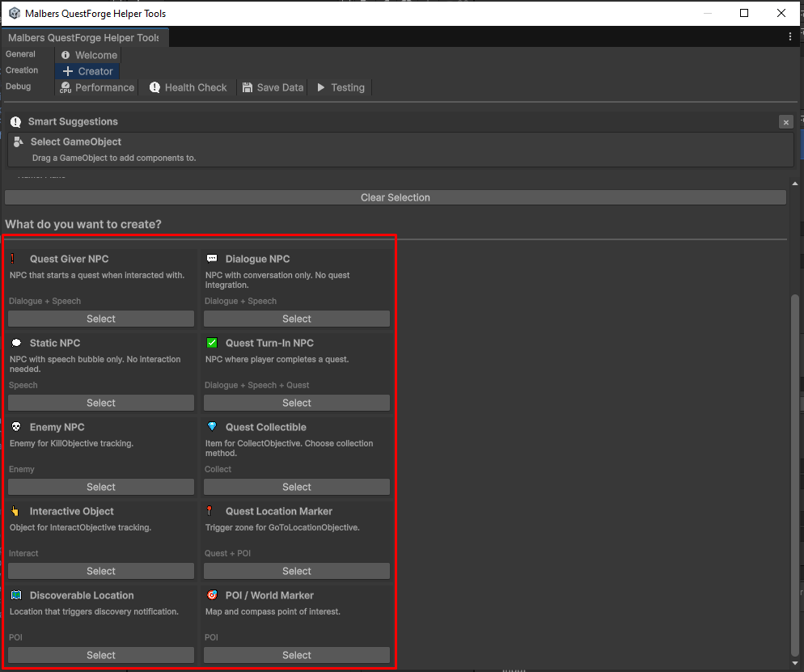Click the Quest Collectible gem icon
The width and height of the screenshot is (804, 672).
(x=212, y=427)
